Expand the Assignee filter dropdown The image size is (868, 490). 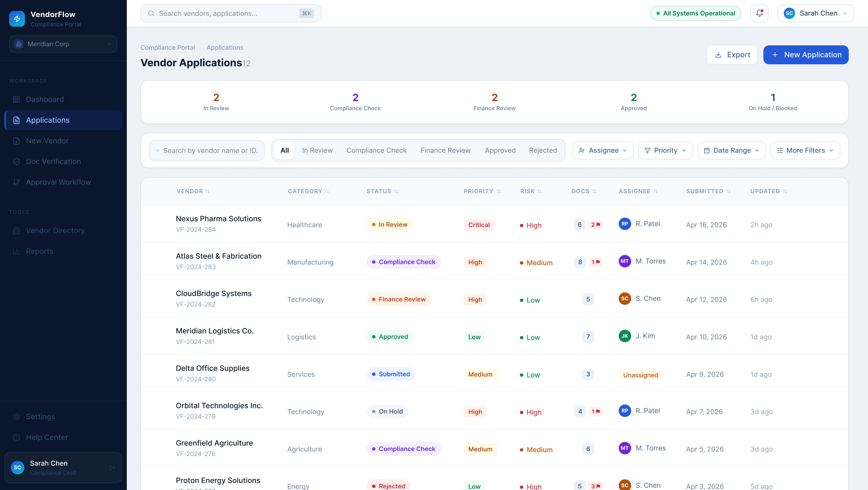pyautogui.click(x=603, y=150)
